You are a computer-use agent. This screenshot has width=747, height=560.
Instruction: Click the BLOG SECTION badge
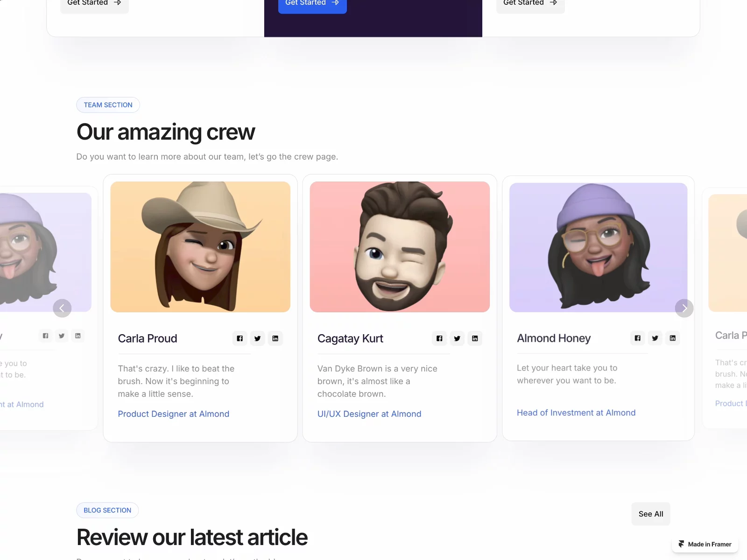click(107, 511)
